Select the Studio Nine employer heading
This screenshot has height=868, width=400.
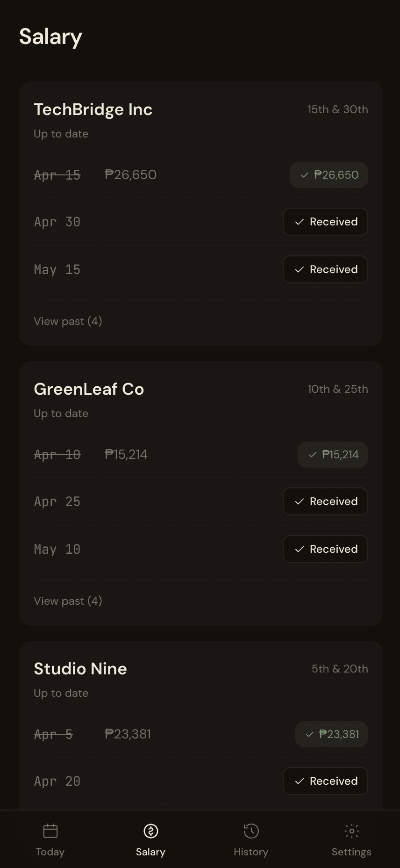80,669
